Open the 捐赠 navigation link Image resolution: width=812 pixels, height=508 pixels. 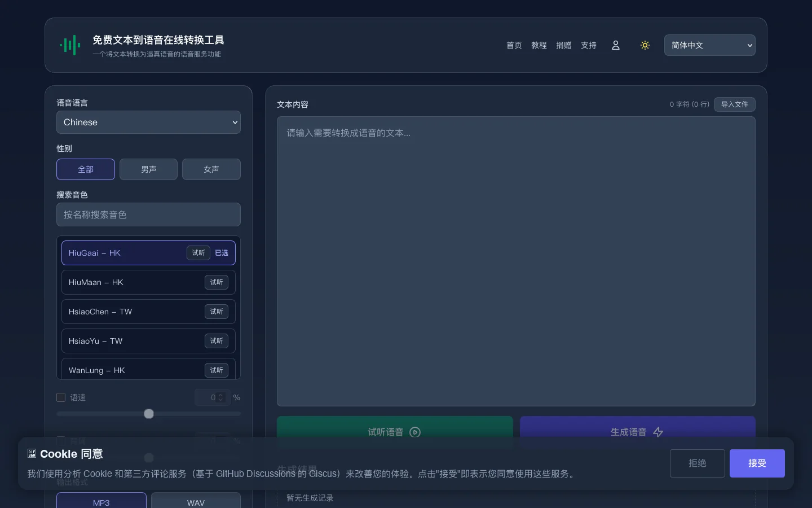pos(564,45)
